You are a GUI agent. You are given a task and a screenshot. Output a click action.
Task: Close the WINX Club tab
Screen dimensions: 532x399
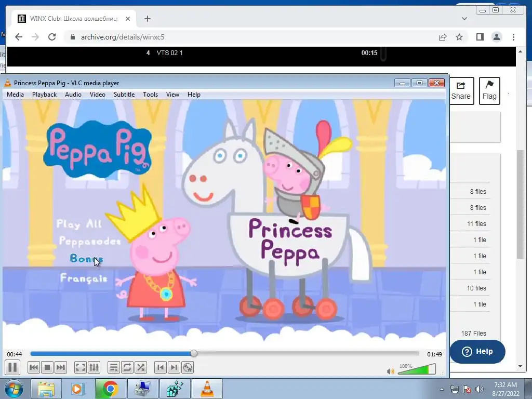tap(128, 19)
